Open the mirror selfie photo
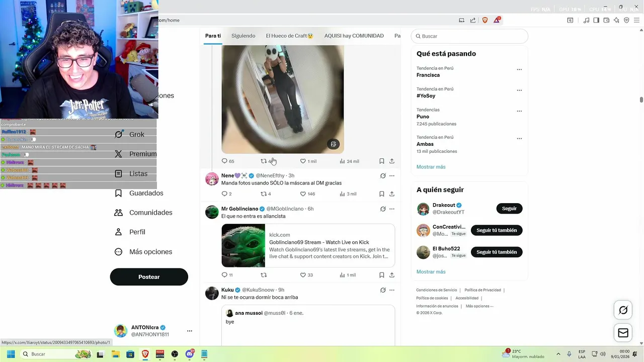Screen dimensions: 644x362 [x=283, y=99]
